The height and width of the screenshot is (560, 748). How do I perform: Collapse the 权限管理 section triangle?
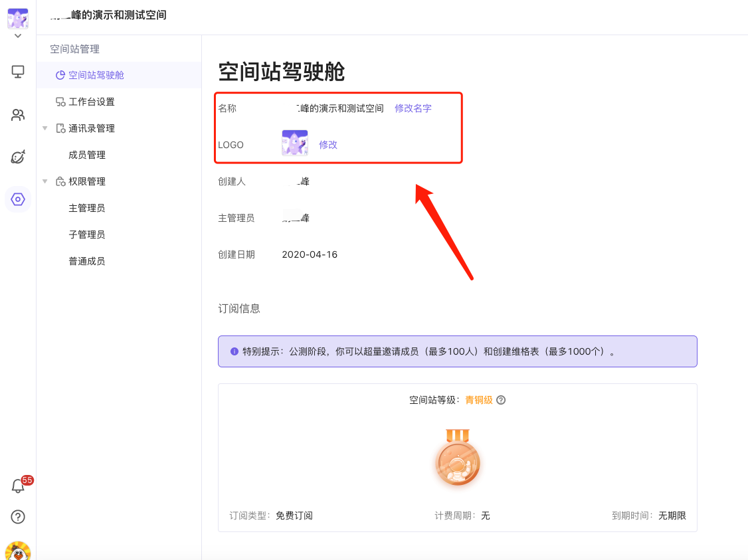point(44,181)
